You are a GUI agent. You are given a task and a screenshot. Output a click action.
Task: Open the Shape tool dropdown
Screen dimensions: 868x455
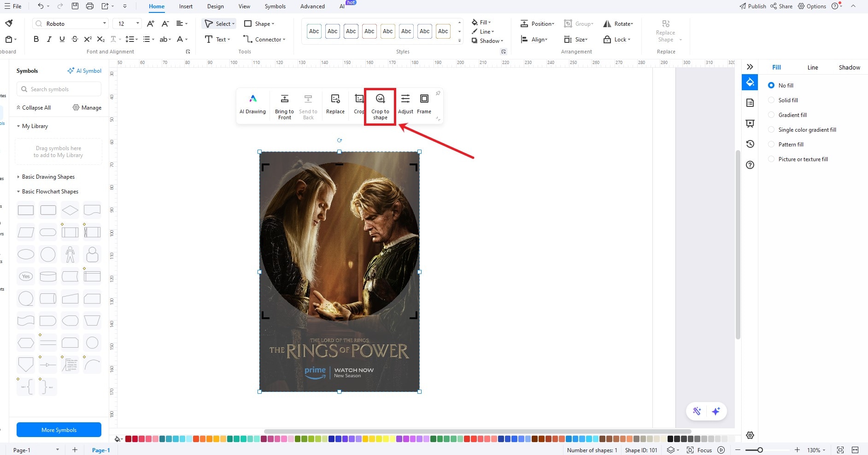(259, 23)
